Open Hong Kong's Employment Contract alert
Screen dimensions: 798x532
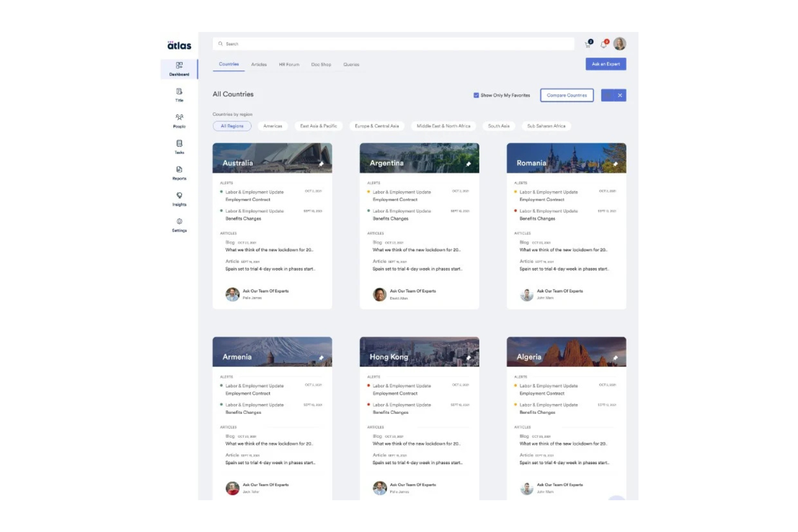coord(395,393)
